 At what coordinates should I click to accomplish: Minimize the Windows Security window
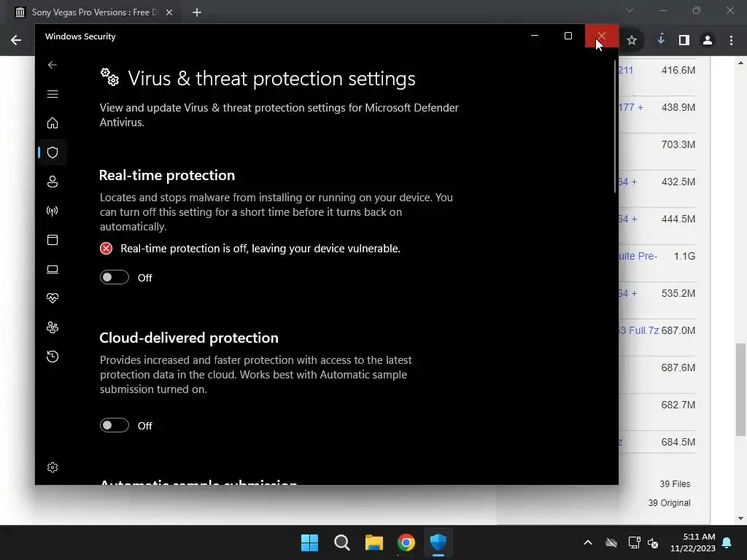pyautogui.click(x=535, y=36)
